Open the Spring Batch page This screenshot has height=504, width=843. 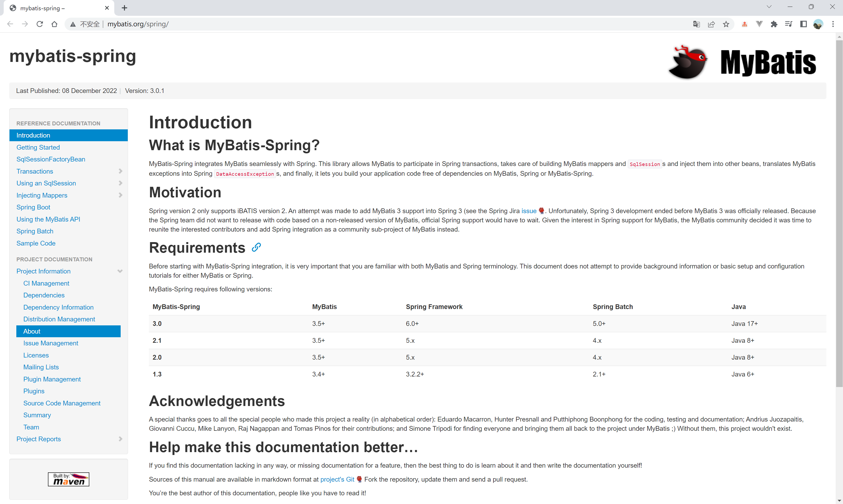tap(35, 231)
